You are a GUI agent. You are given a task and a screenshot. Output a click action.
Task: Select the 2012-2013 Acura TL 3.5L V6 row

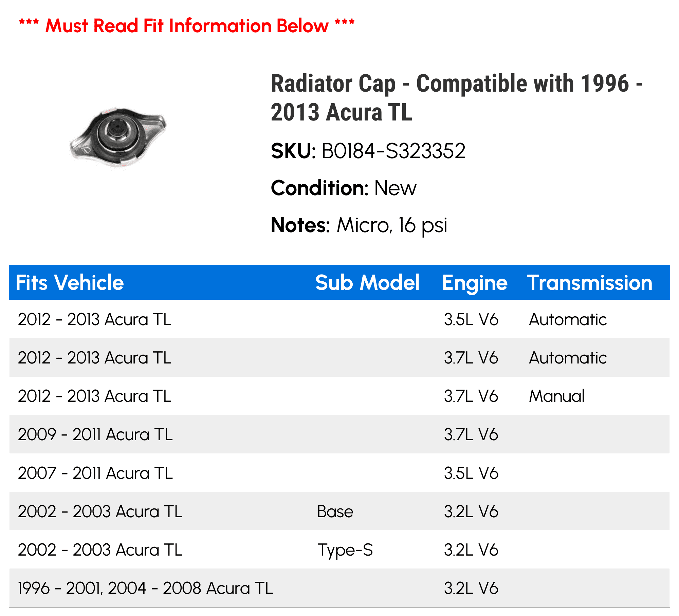95,319
